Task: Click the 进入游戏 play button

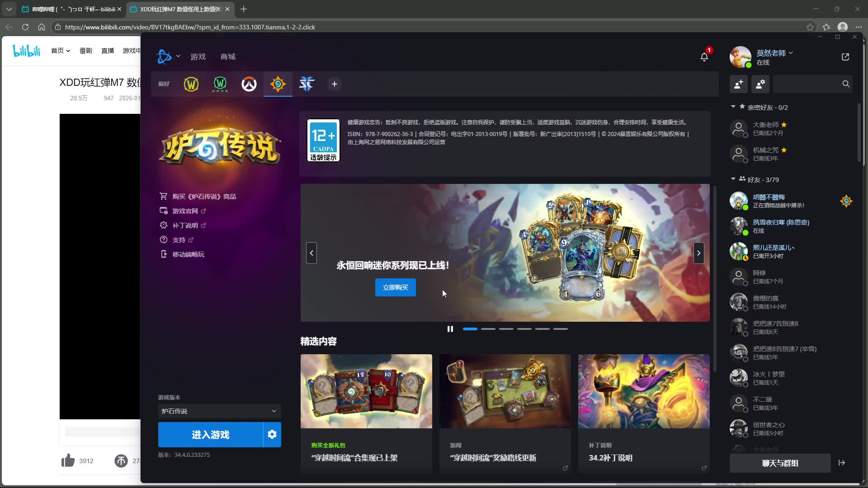Action: tap(210, 434)
